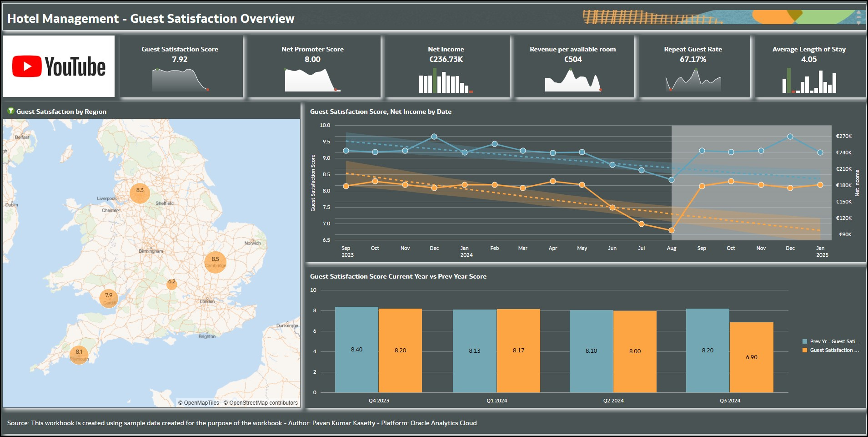Click the 'Sheffield' label on the map
This screenshot has width=868, height=437.
165,203
